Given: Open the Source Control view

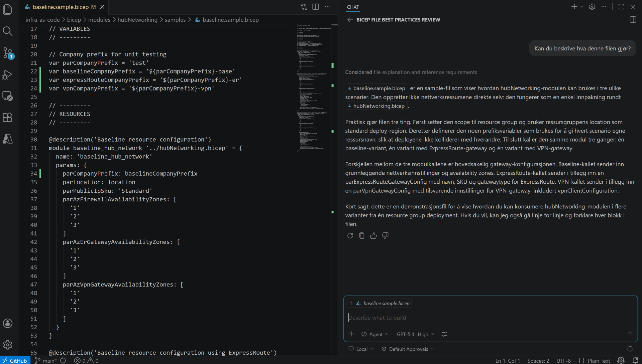Looking at the screenshot, I should (x=7, y=53).
